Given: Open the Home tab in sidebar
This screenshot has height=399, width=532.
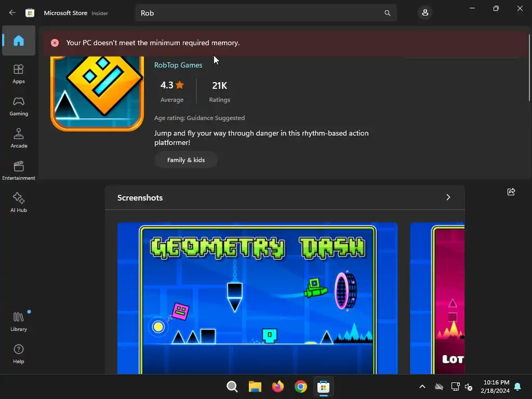Looking at the screenshot, I should (19, 41).
